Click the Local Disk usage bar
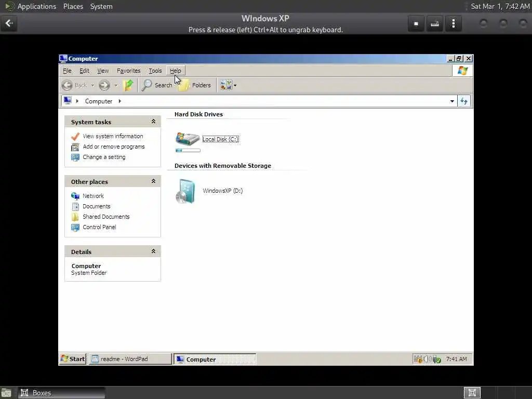Screen dimensions: 532x399 [188, 150]
